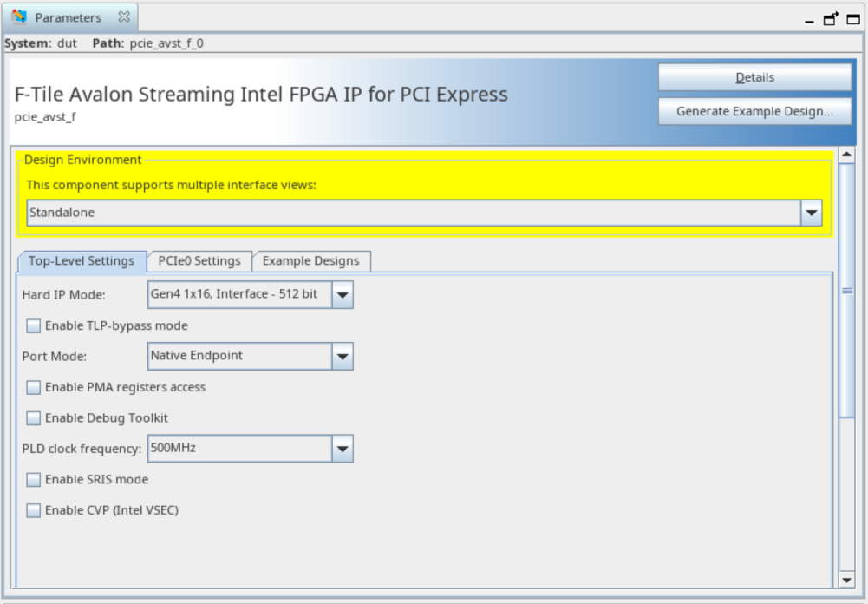Switch to the PCIe0 Settings tab

199,261
